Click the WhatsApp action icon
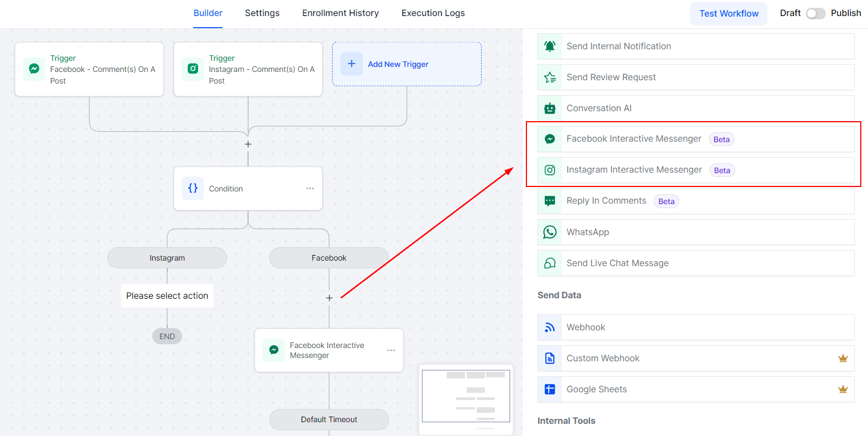Image resolution: width=868 pixels, height=436 pixels. pyautogui.click(x=550, y=232)
